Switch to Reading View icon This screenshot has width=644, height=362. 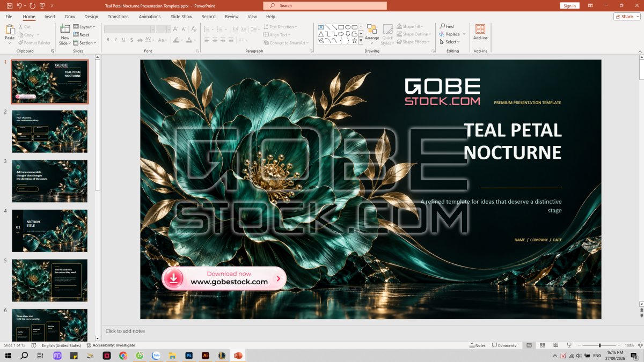click(x=555, y=345)
